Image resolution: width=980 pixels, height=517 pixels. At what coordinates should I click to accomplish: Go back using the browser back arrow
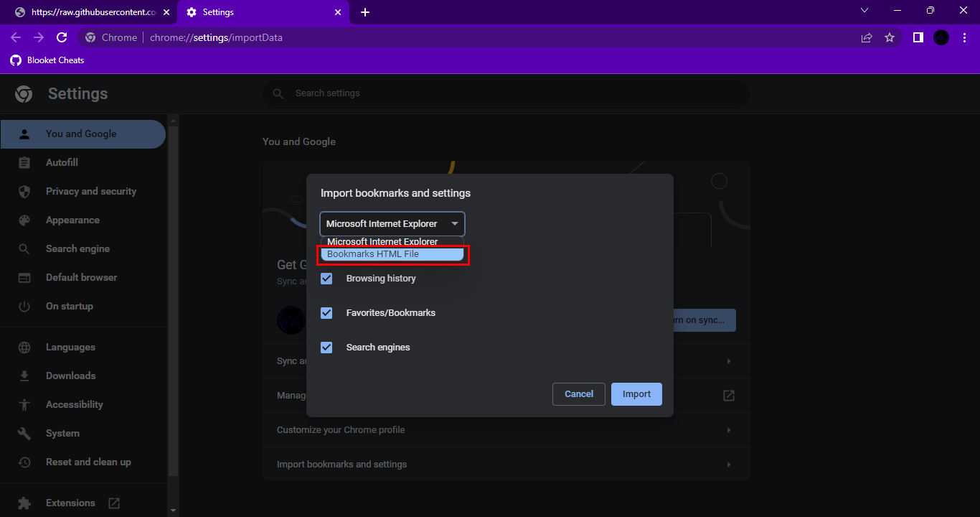pyautogui.click(x=16, y=37)
